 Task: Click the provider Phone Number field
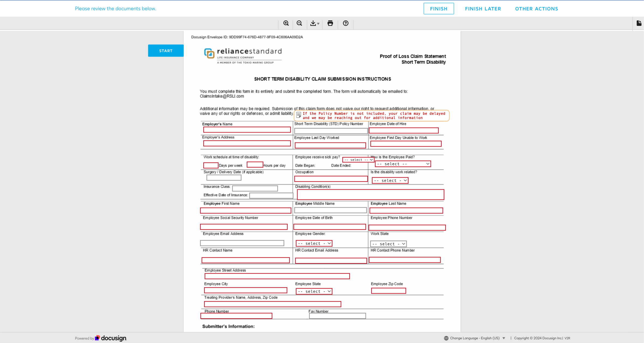point(236,316)
